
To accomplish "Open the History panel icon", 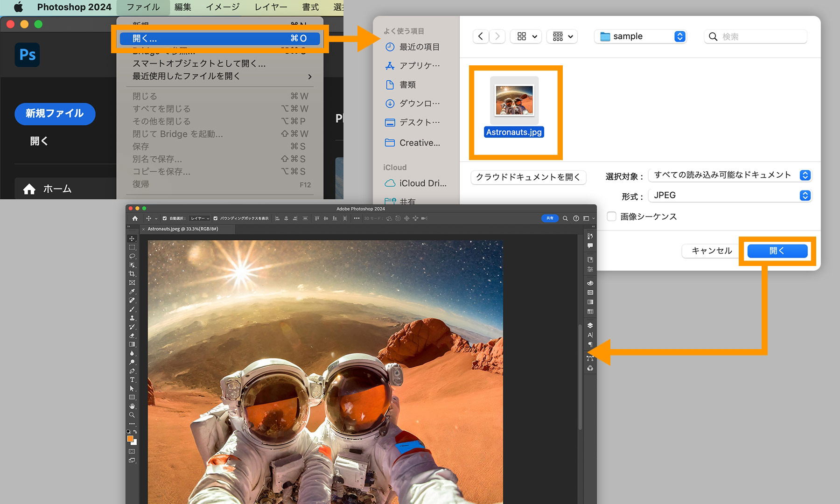I will [x=590, y=236].
